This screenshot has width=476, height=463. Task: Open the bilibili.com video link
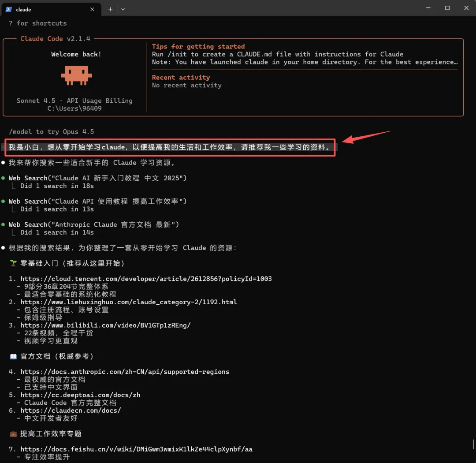(105, 325)
